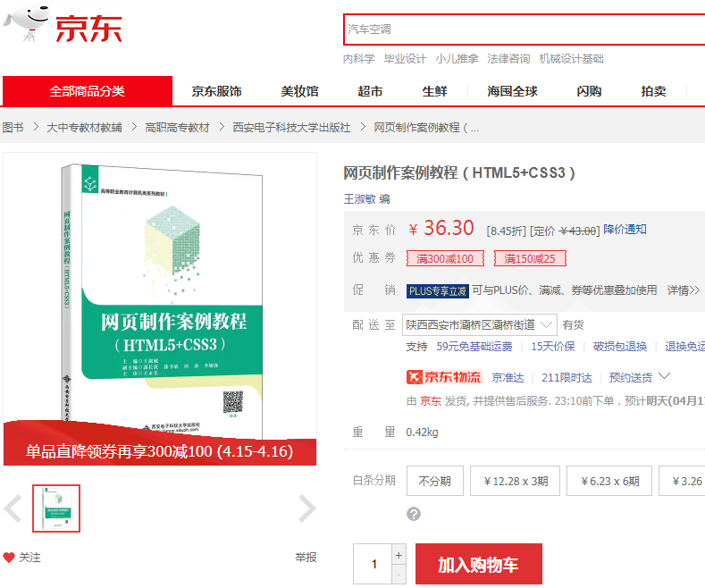Click the 网页制作案例教程 breadcrumb item
Image resolution: width=705 pixels, height=588 pixels.
(x=426, y=127)
